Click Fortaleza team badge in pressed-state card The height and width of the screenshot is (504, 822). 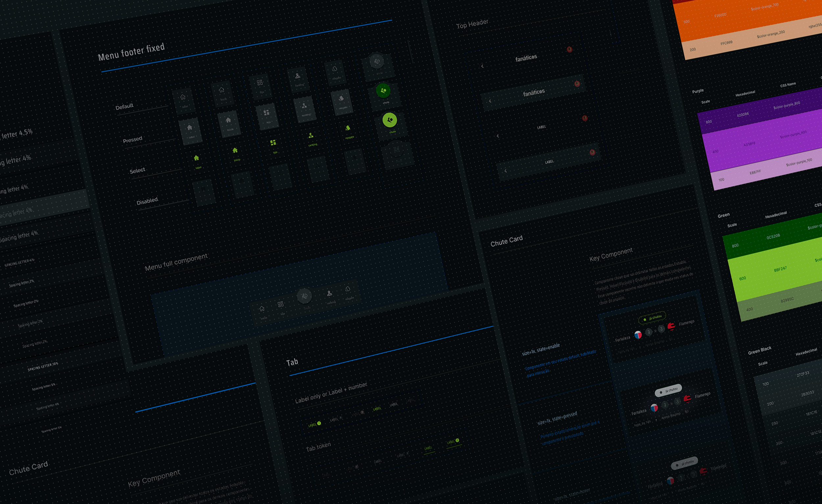tap(654, 408)
